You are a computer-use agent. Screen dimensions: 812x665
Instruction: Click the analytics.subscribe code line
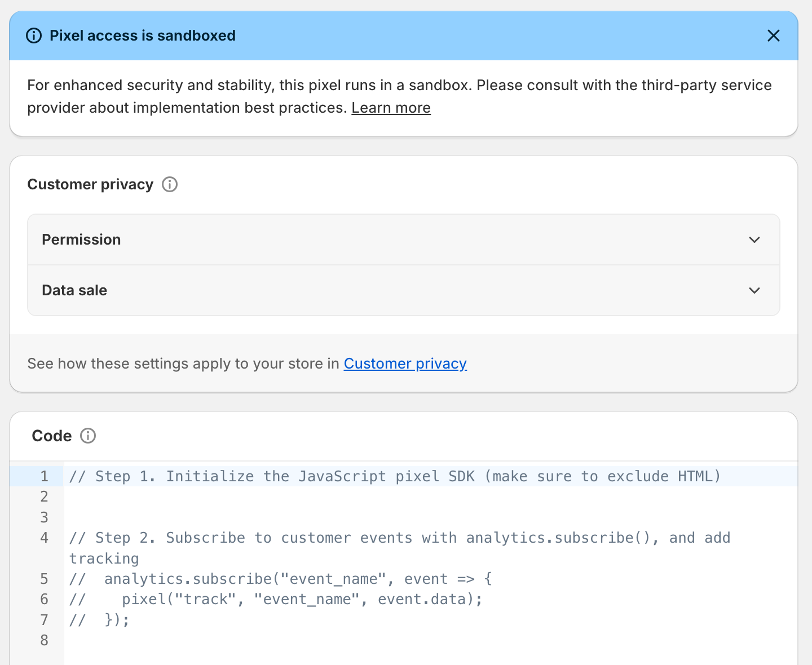pos(281,579)
